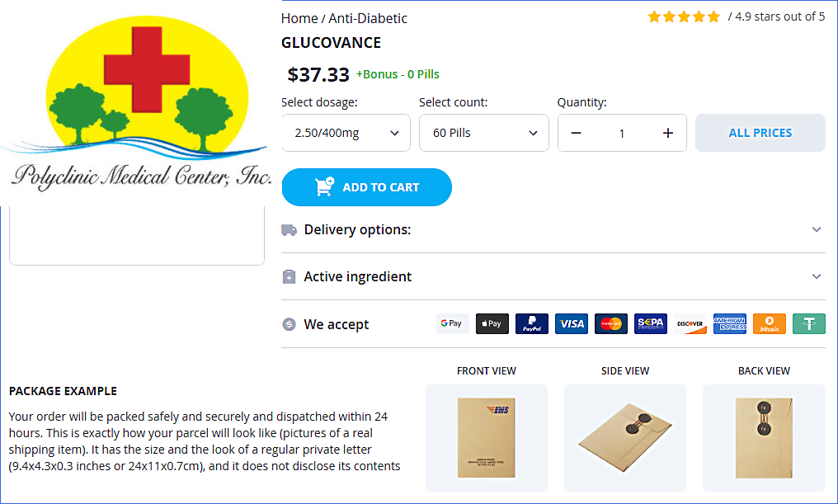This screenshot has height=504, width=838.
Task: Click the Google Pay payment icon
Action: (x=453, y=324)
